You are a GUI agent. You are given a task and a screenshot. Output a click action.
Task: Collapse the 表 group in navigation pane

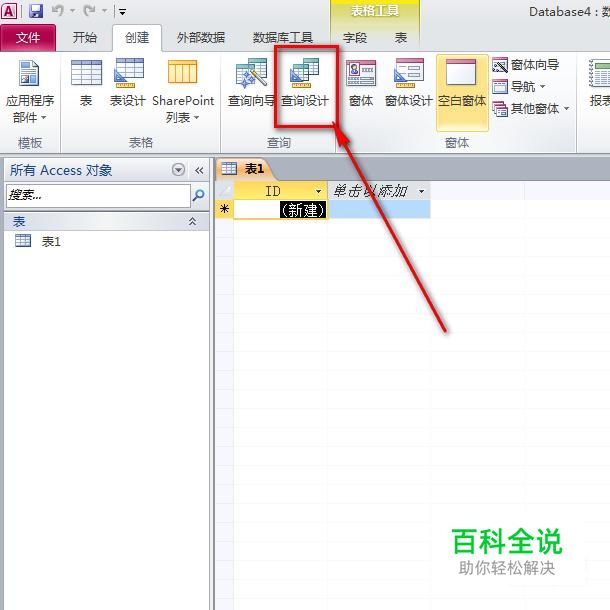coord(192,221)
